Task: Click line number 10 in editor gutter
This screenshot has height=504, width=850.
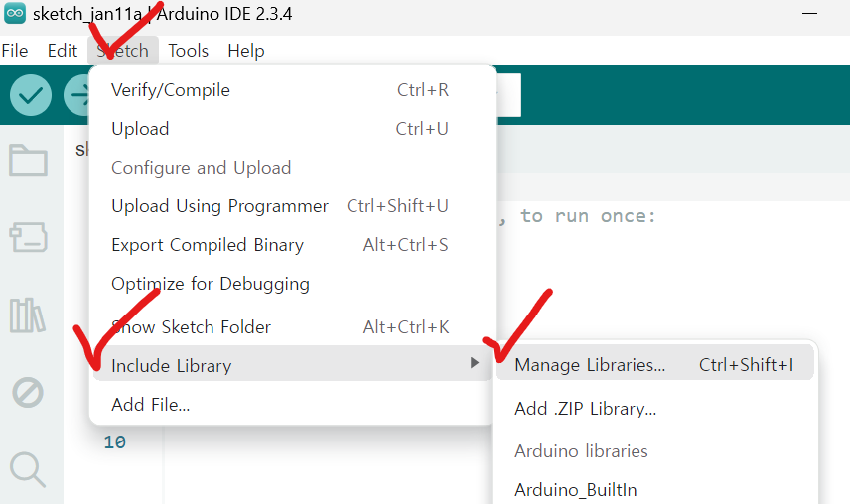Action: point(115,442)
